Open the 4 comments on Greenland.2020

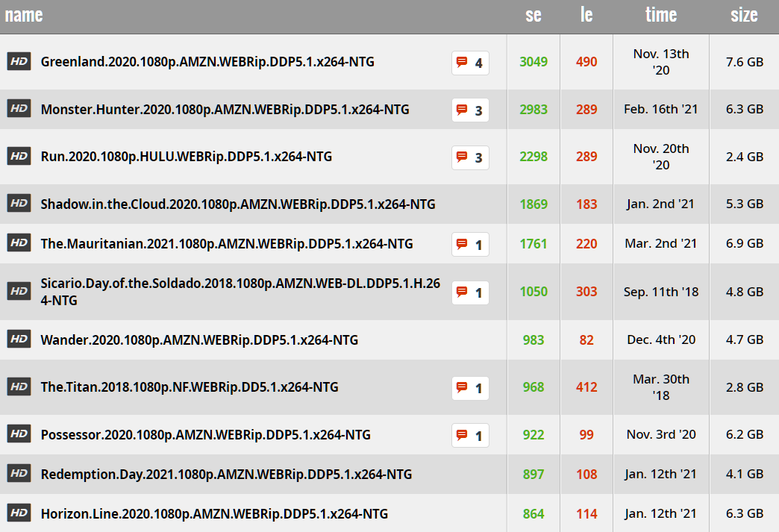(470, 63)
